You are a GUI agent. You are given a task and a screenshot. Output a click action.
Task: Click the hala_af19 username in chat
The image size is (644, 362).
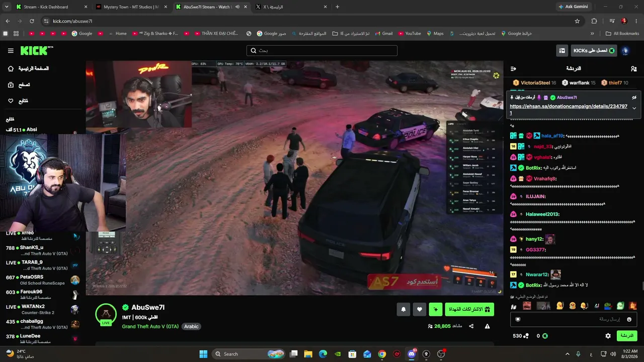(x=552, y=136)
